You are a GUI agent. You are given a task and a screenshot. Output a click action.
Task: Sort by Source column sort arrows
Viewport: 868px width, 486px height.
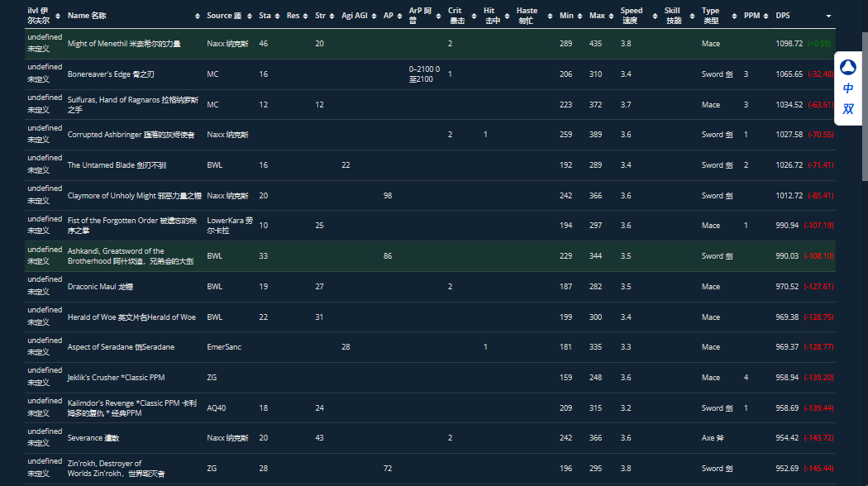click(250, 16)
